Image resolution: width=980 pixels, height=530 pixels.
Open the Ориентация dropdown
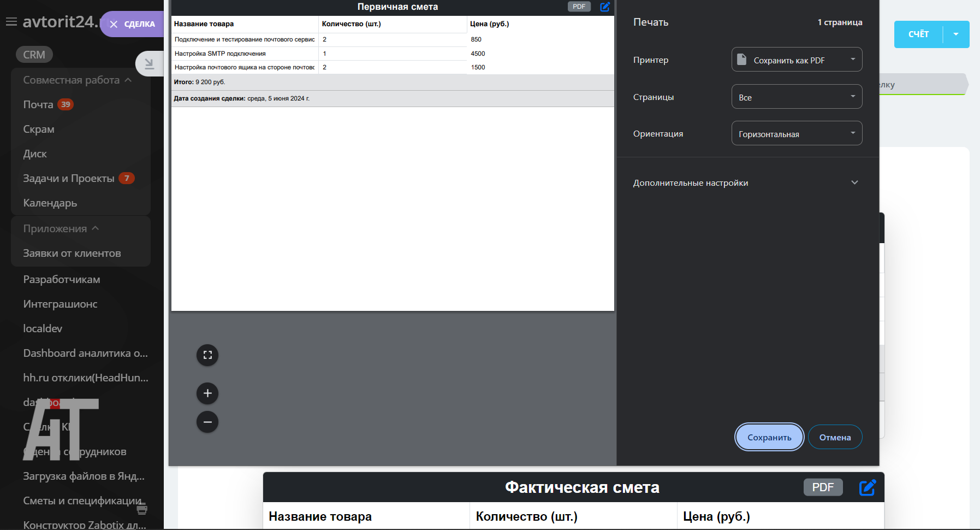[x=797, y=133]
